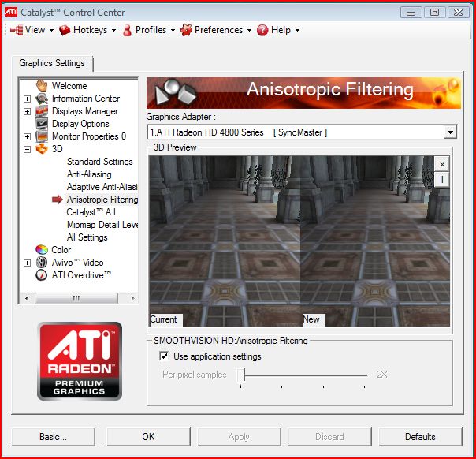Expand the Monitor Properties 0 node

tap(27, 136)
